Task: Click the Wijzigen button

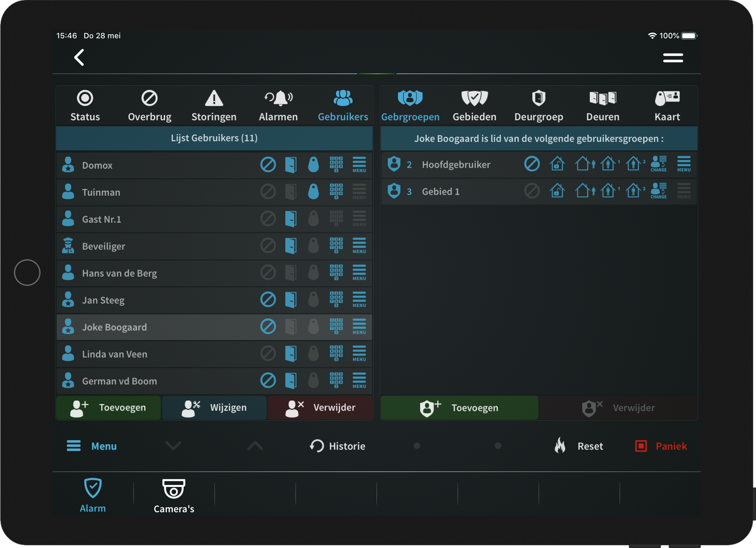Action: [214, 407]
